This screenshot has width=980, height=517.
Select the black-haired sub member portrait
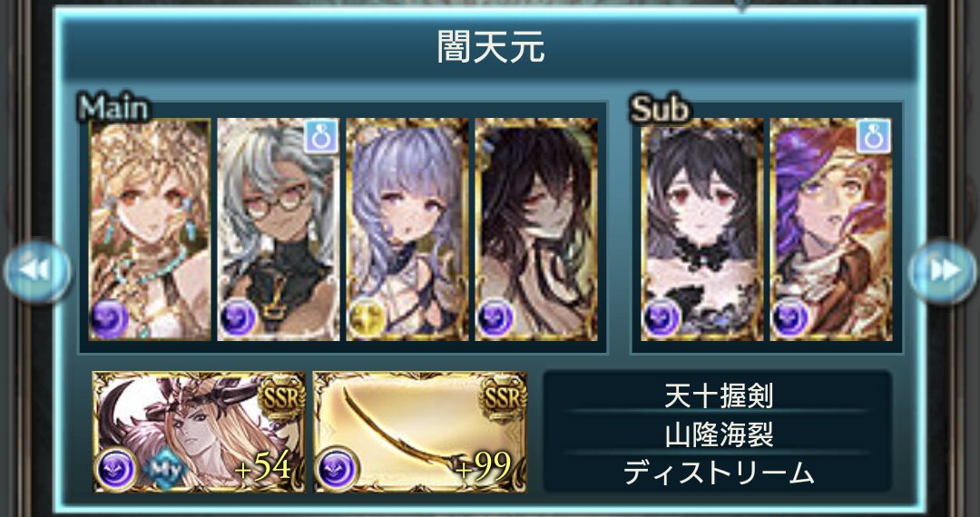pos(702,229)
